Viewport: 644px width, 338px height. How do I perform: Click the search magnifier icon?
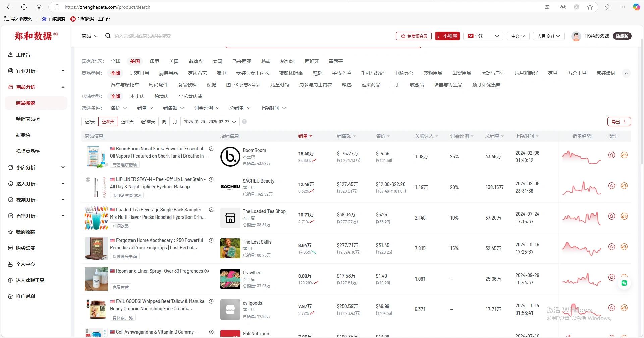tap(108, 36)
